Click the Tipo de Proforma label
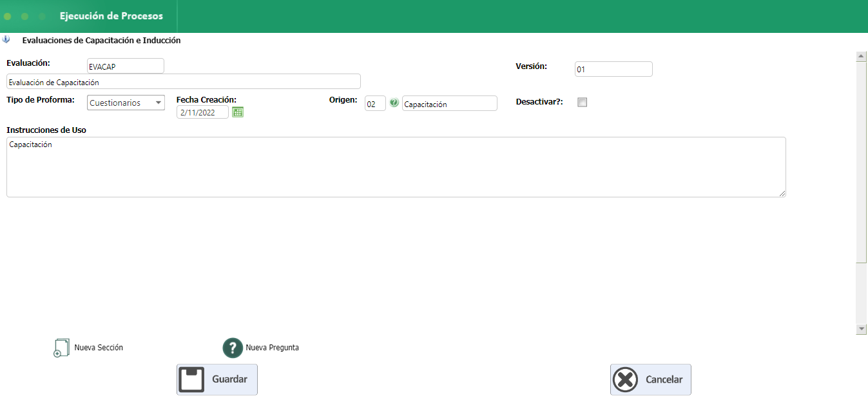Viewport: 868px width, 409px height. click(41, 100)
